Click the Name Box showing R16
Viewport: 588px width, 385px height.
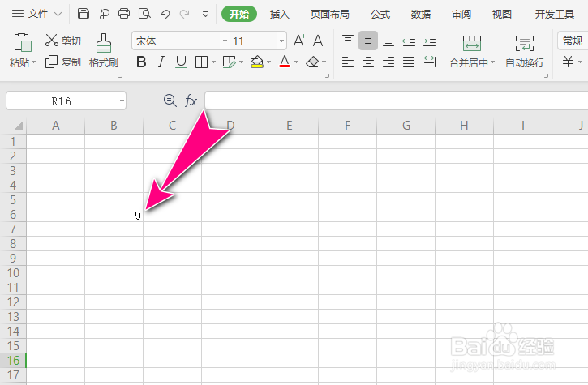pyautogui.click(x=61, y=101)
